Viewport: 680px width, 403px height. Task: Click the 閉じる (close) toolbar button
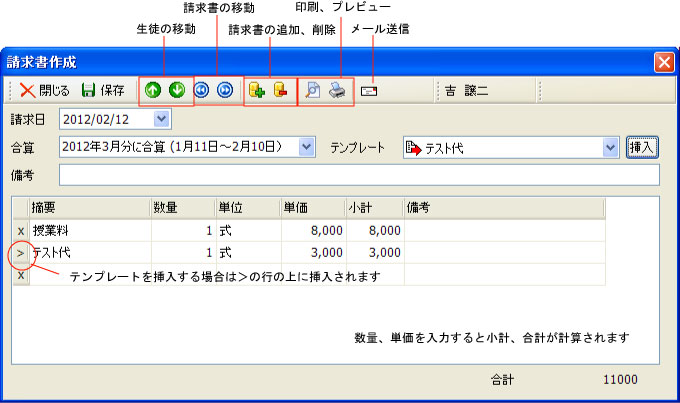[44, 90]
